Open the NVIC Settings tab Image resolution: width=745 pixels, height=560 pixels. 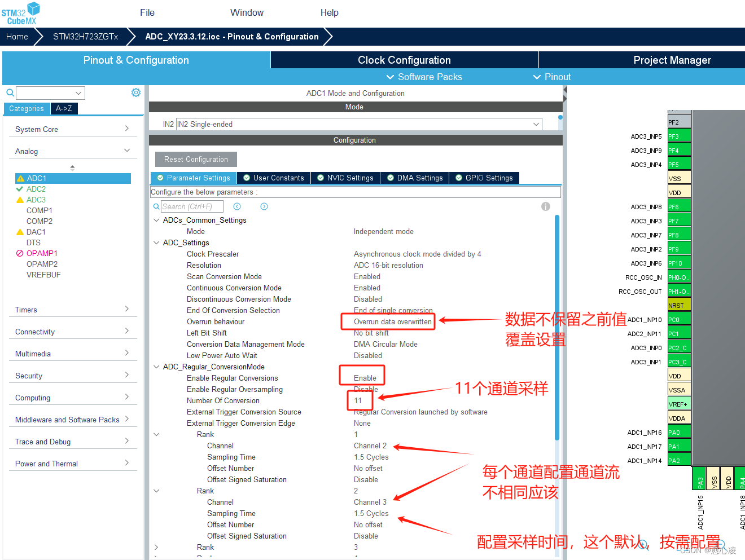pyautogui.click(x=345, y=178)
